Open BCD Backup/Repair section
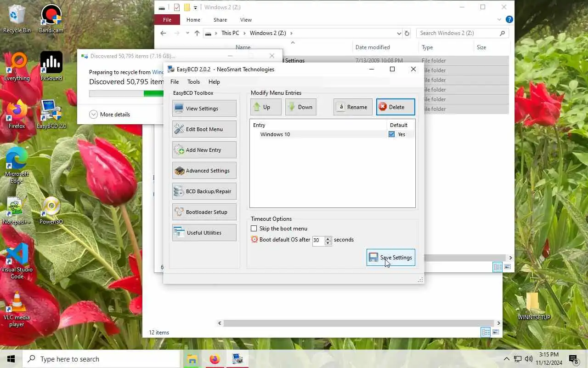Viewport: 588px width, 368px height. click(204, 191)
